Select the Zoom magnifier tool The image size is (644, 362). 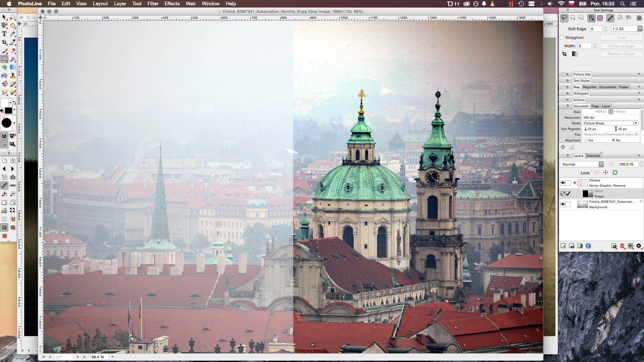pyautogui.click(x=12, y=17)
